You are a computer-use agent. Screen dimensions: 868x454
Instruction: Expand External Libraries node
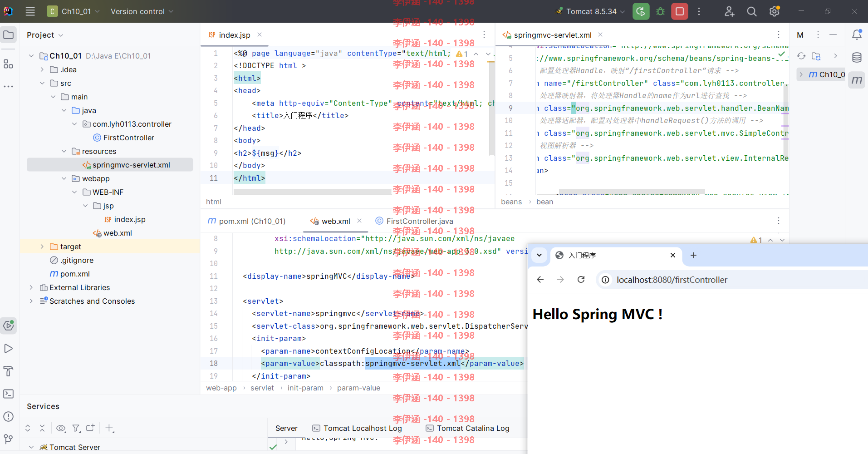click(x=31, y=287)
